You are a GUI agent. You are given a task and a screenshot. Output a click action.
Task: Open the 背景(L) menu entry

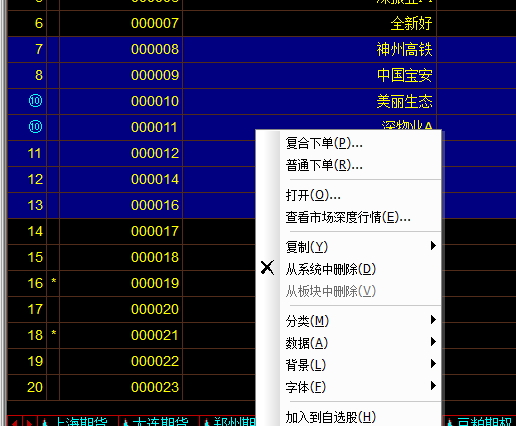pyautogui.click(x=349, y=365)
